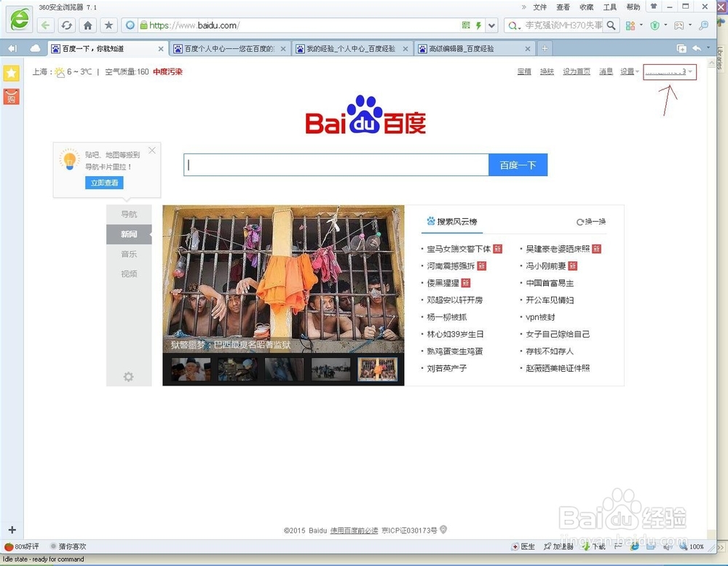Open the username dropdown in the red box

coord(668,71)
